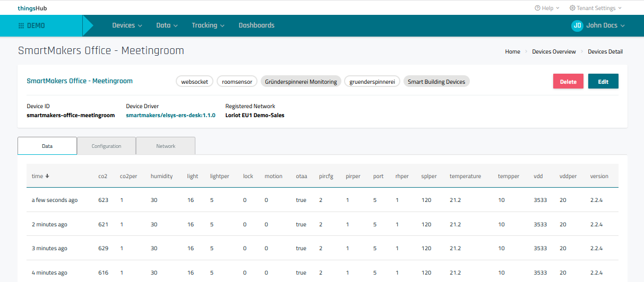Click the JD user avatar
This screenshot has height=282, width=644.
(577, 25)
